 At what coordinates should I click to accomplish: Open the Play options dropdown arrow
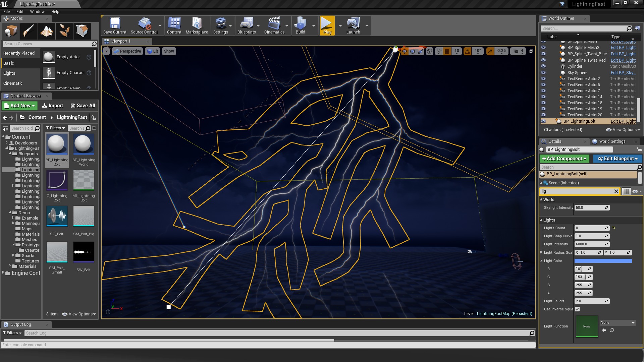[340, 26]
